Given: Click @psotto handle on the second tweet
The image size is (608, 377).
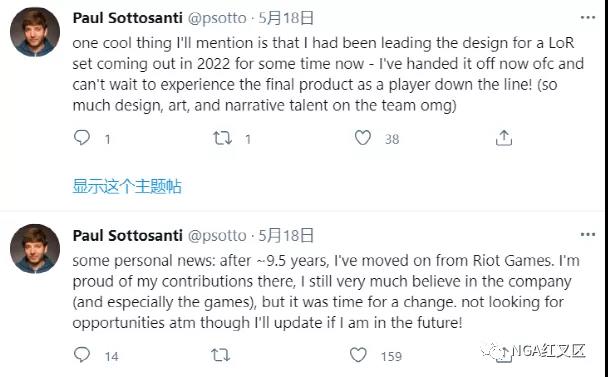Looking at the screenshot, I should click(x=217, y=236).
